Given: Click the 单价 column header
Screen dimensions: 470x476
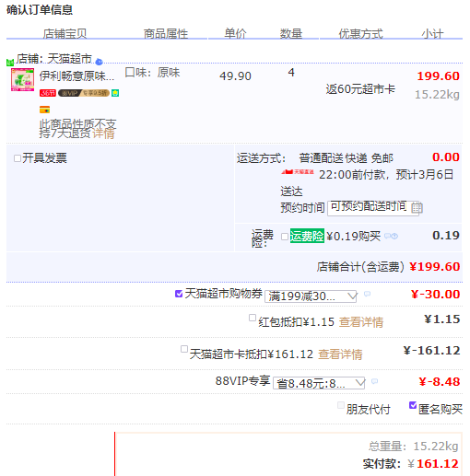Looking at the screenshot, I should [235, 33].
